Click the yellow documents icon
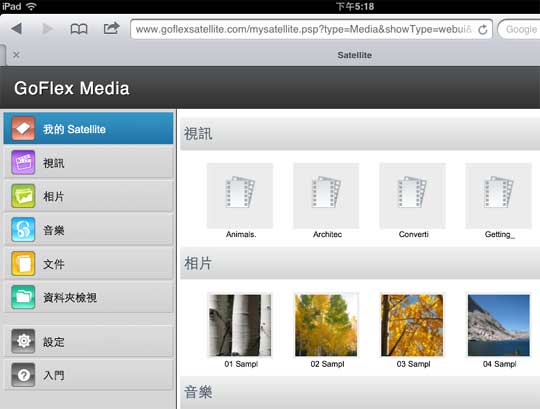540x409 pixels. coord(23,263)
